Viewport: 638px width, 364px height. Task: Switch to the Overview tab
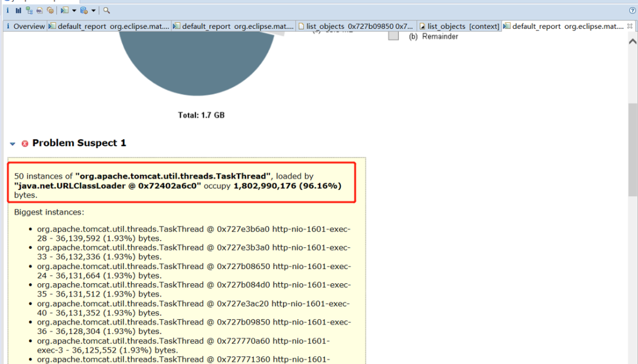tap(25, 27)
